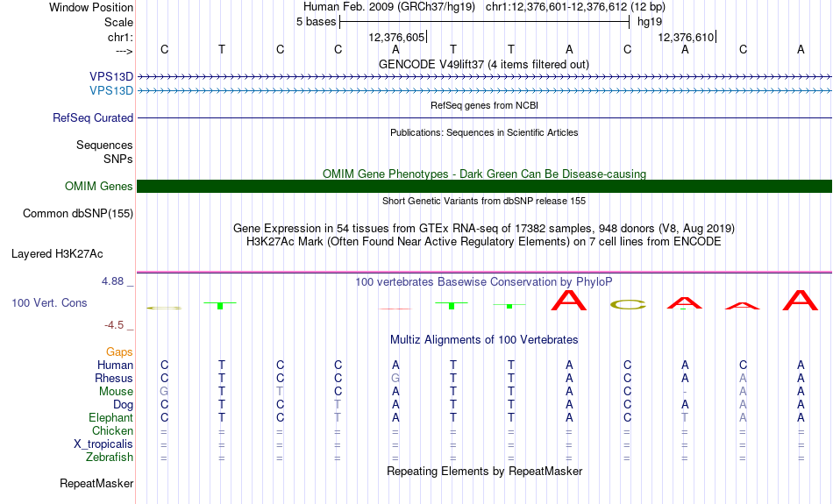
Task: Click the dark blue VPS13D gene label
Action: coord(111,77)
